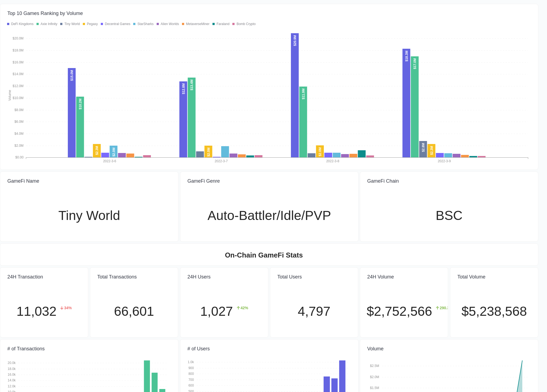
Task: Click the Axie Infinity legend color square
Action: (x=38, y=24)
